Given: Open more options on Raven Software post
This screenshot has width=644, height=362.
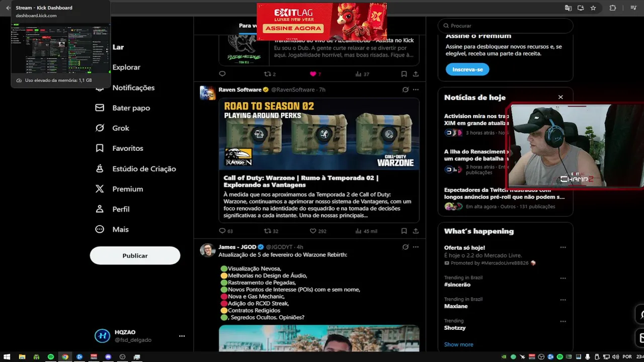Looking at the screenshot, I should (416, 89).
